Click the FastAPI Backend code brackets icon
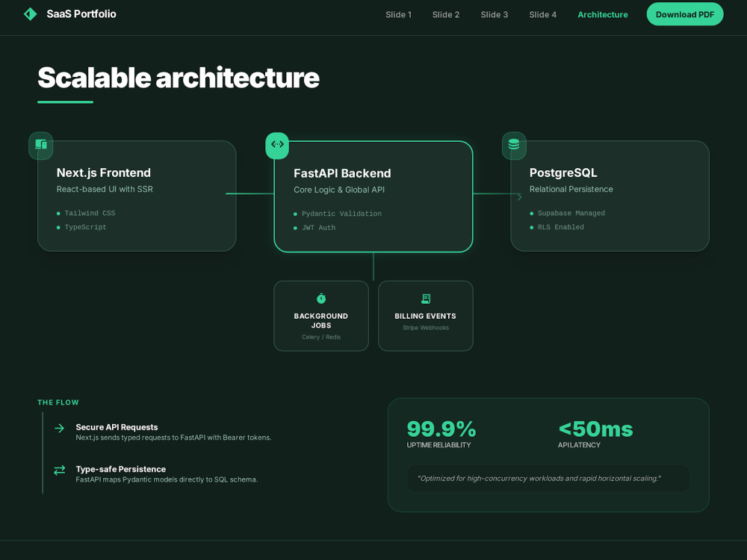The height and width of the screenshot is (560, 747). 277,144
